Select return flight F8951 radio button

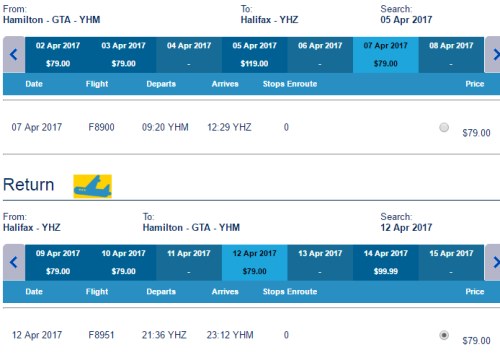[x=444, y=335]
